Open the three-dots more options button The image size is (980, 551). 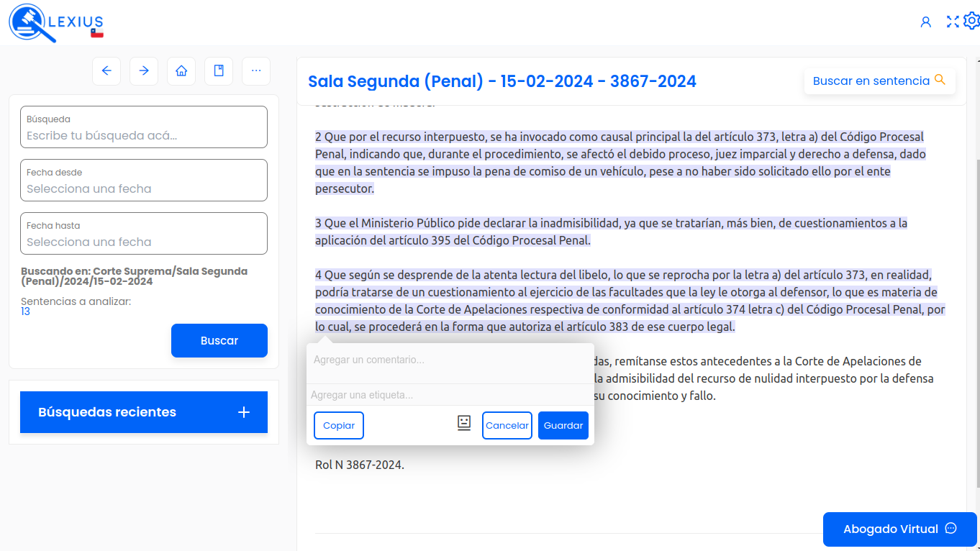click(256, 70)
